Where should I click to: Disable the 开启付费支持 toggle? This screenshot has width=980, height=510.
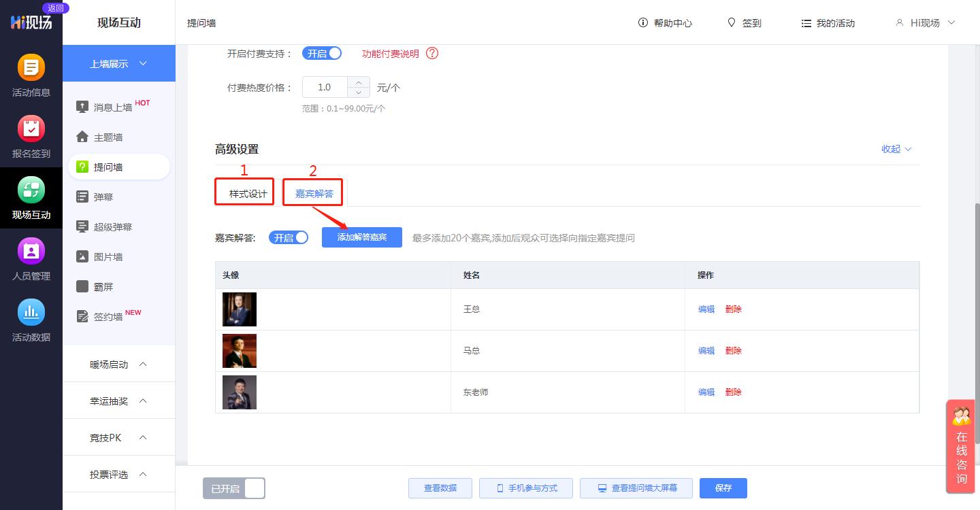tap(321, 53)
